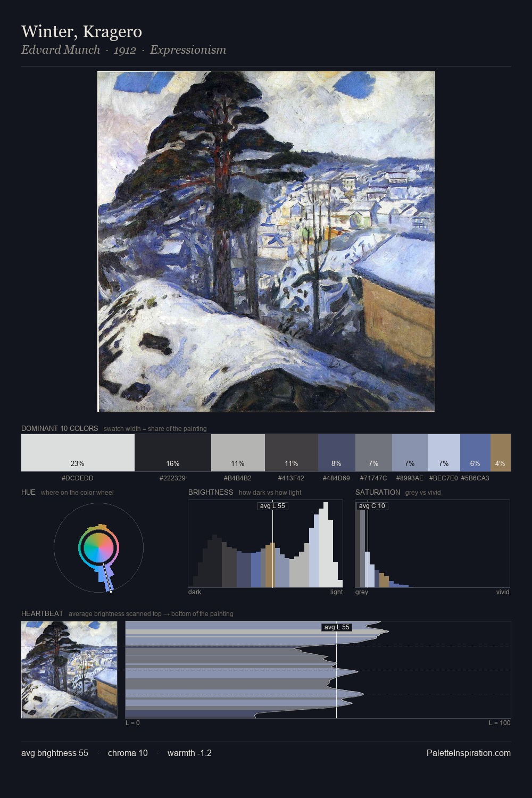Viewport: 532px width, 798px height.
Task: Click the 'avg L 55' label in Heartbeat
Action: tap(337, 627)
